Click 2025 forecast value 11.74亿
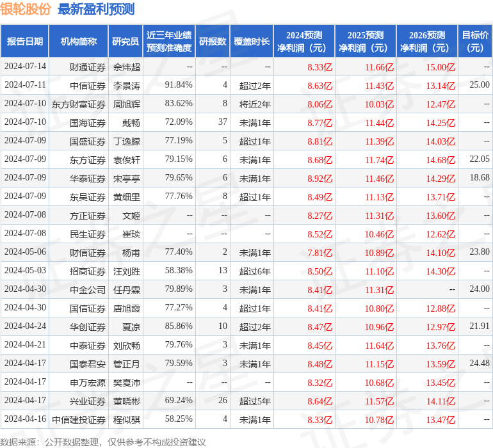The image size is (493, 448). [x=379, y=160]
